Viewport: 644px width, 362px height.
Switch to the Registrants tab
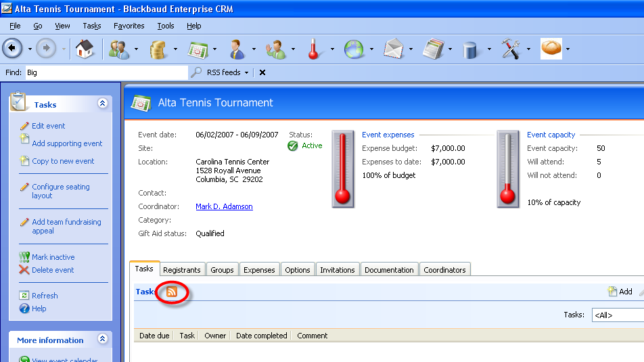pyautogui.click(x=182, y=270)
